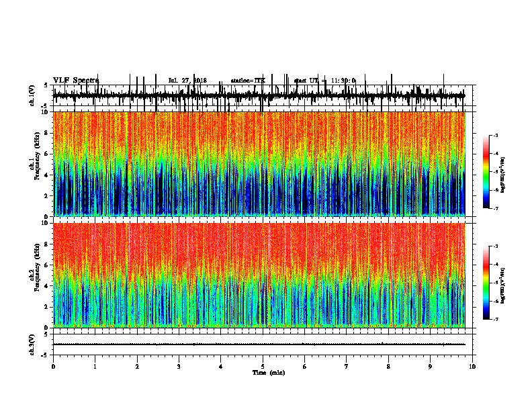532x411 pixels.
Task: Click the '-3' label on ch.2 color bar
Action: click(495, 246)
